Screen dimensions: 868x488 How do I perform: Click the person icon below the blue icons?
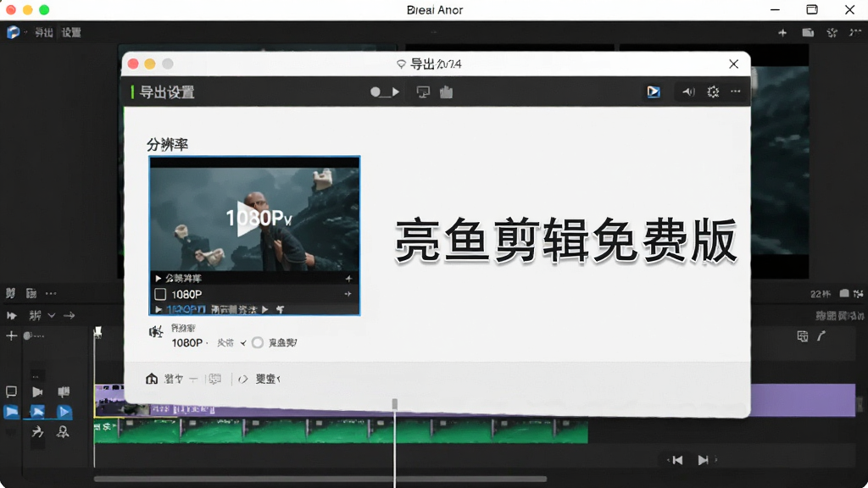63,431
